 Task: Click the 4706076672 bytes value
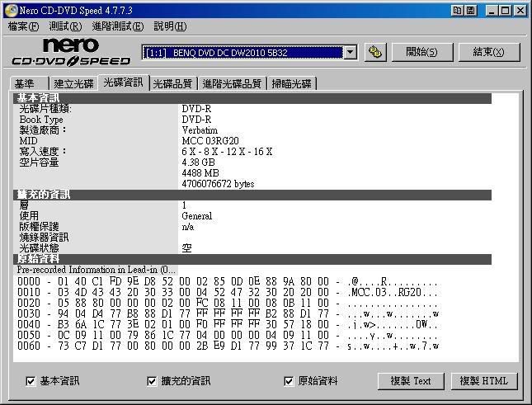(218, 184)
